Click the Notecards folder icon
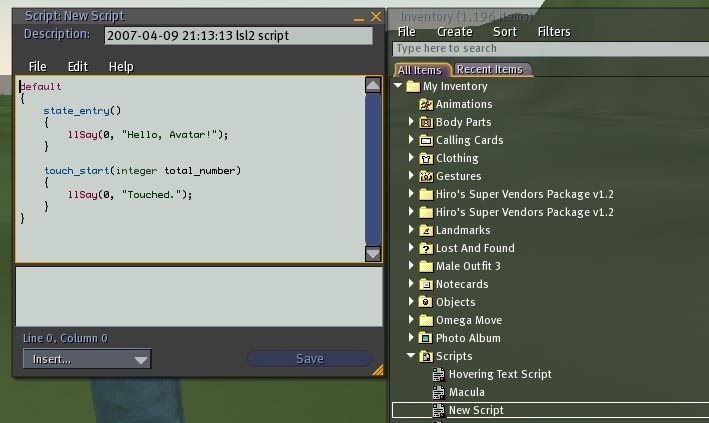709x423 pixels. [x=426, y=285]
